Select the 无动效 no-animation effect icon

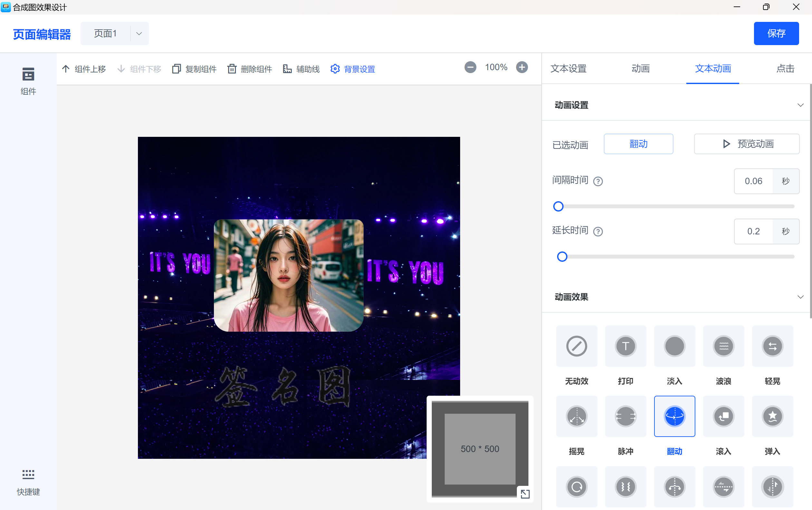point(577,346)
